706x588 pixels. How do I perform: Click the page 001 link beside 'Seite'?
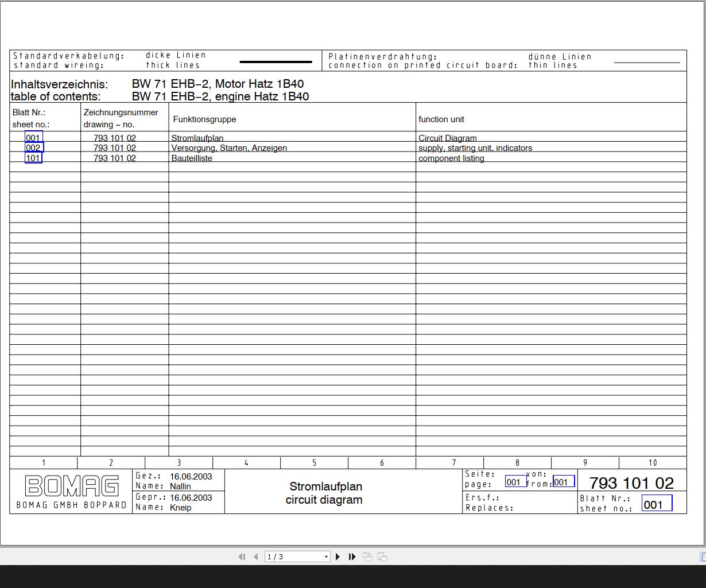click(x=515, y=482)
